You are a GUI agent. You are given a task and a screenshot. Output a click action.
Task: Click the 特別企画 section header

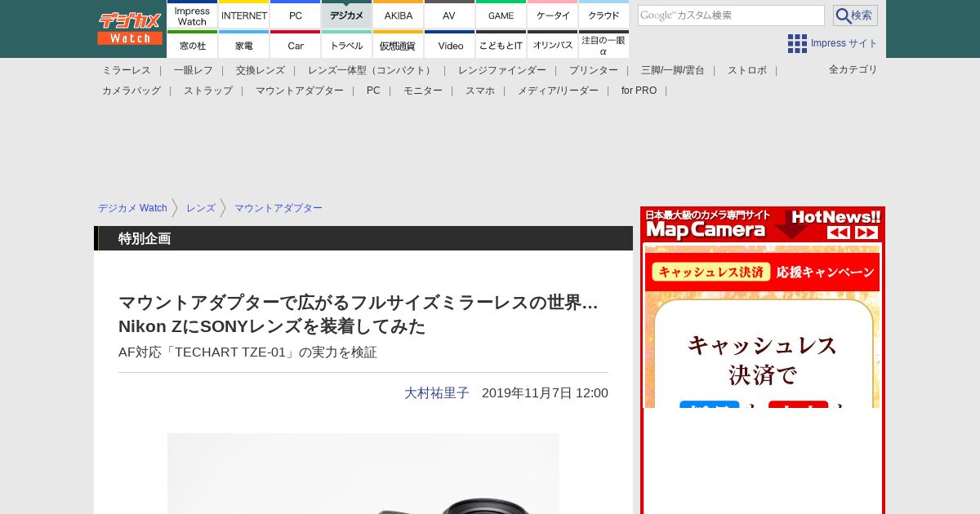[x=363, y=238]
